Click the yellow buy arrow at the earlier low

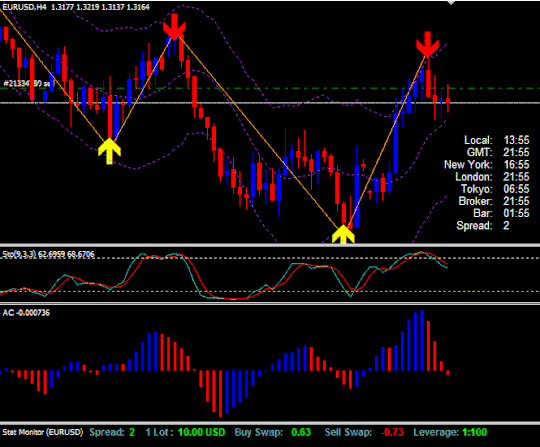tap(110, 151)
